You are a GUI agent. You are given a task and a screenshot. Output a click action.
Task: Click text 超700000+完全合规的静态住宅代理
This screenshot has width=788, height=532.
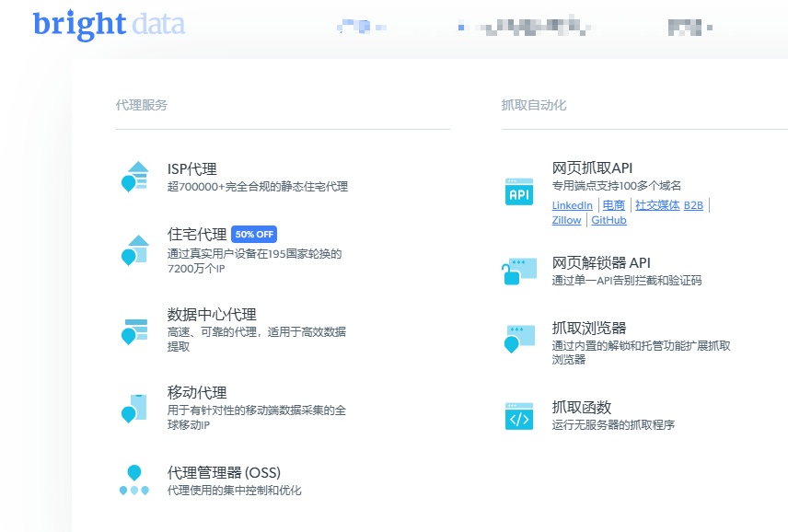click(x=258, y=186)
